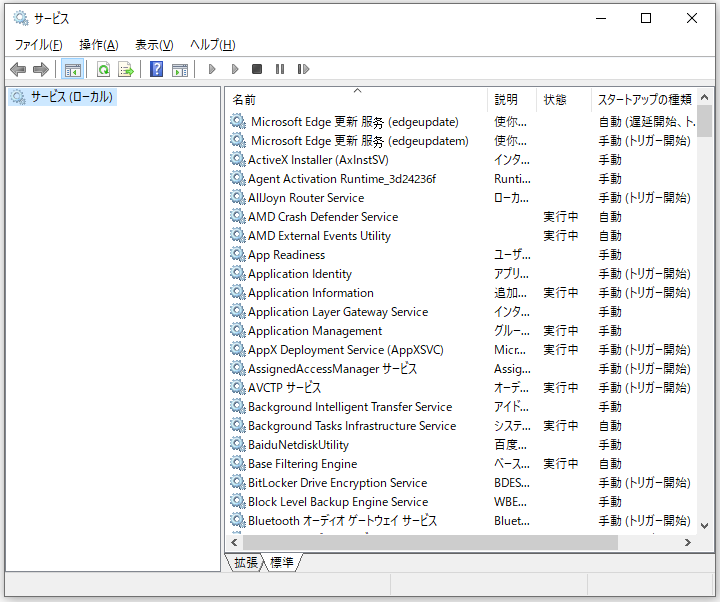
Task: Sort by the 状態 column header
Action: coord(564,99)
